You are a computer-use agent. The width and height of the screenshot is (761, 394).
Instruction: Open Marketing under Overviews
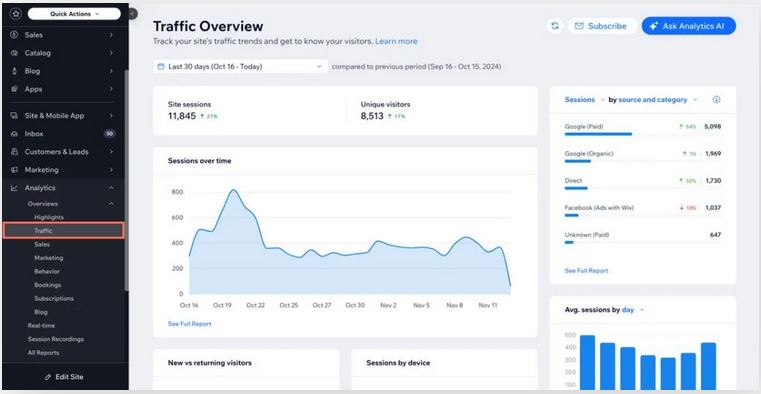[x=49, y=258]
